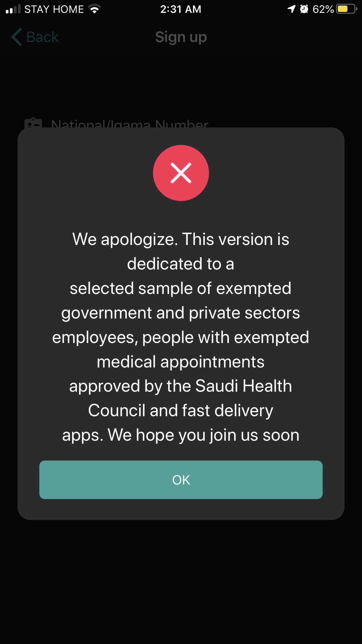Screen dimensions: 362x644
Task: Click the ID card icon beside National/Iqama
Action: pos(33,123)
